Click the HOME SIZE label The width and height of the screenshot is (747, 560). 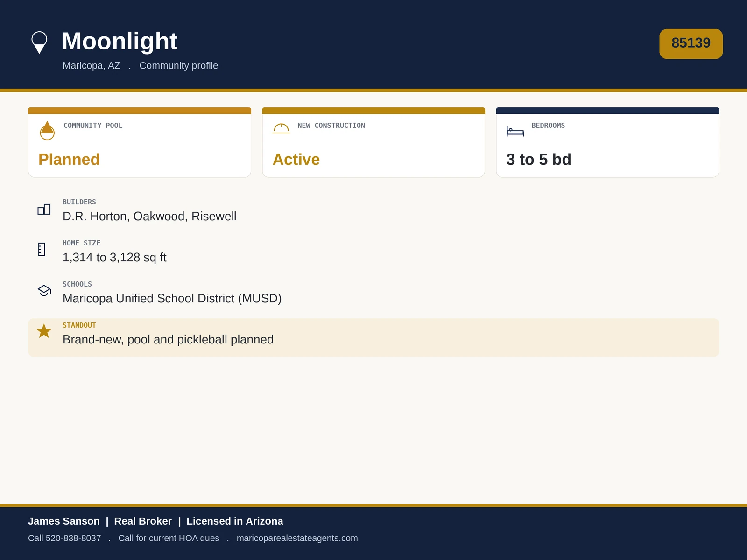pos(82,243)
